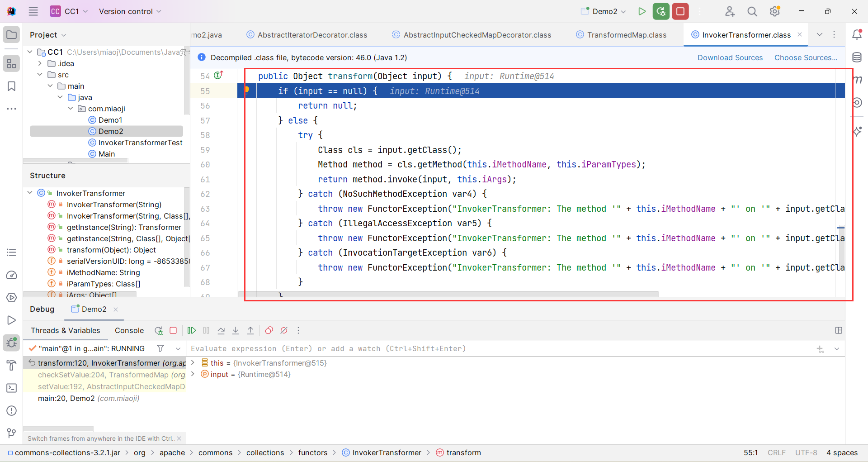Click the Step Over debug icon
The width and height of the screenshot is (868, 462).
[221, 331]
